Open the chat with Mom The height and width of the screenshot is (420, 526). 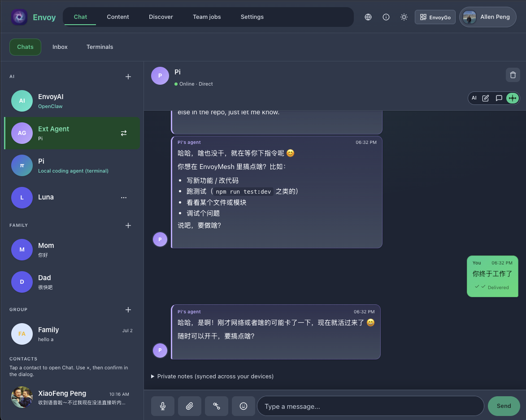coord(72,250)
